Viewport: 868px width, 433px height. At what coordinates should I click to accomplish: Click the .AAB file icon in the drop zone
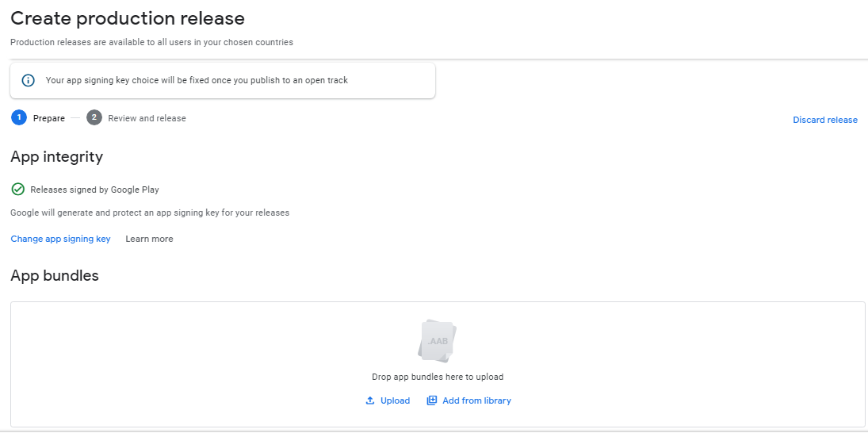pyautogui.click(x=438, y=340)
